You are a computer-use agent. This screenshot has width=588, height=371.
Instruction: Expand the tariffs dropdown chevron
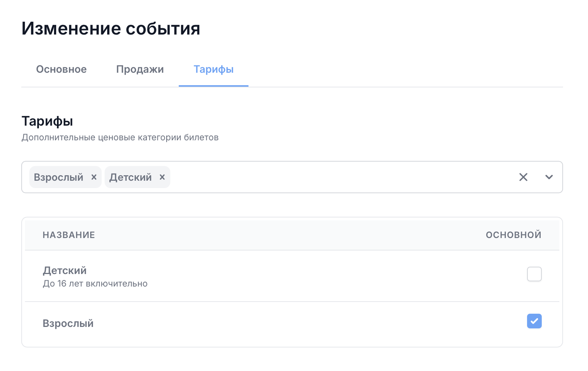point(549,177)
